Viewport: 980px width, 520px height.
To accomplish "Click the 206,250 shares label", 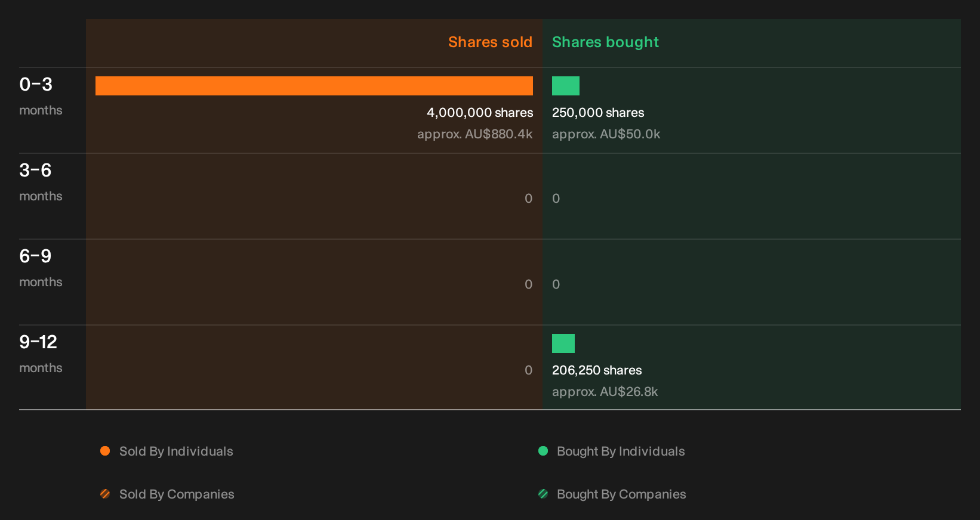I will click(597, 370).
